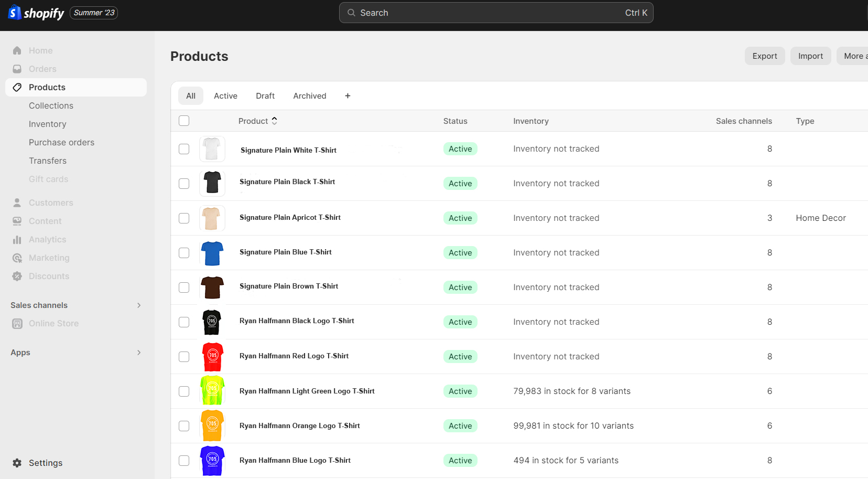
Task: Open the Archived products tab
Action: [309, 95]
